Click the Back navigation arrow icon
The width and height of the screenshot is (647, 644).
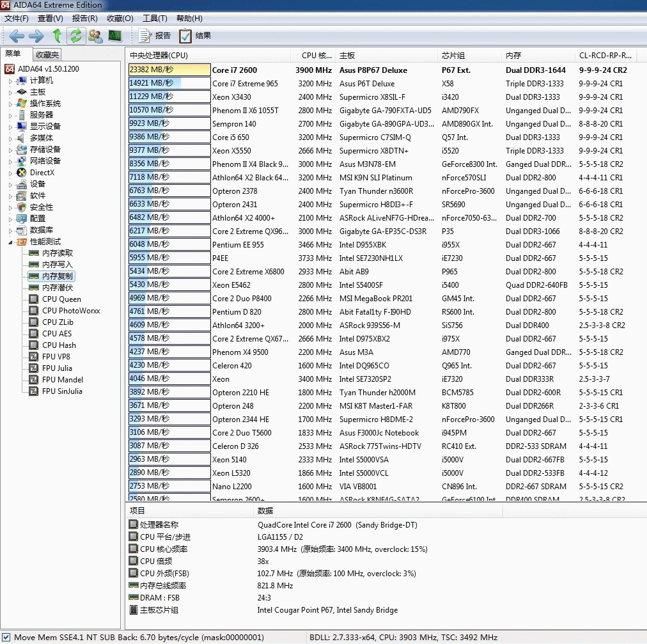[17, 36]
